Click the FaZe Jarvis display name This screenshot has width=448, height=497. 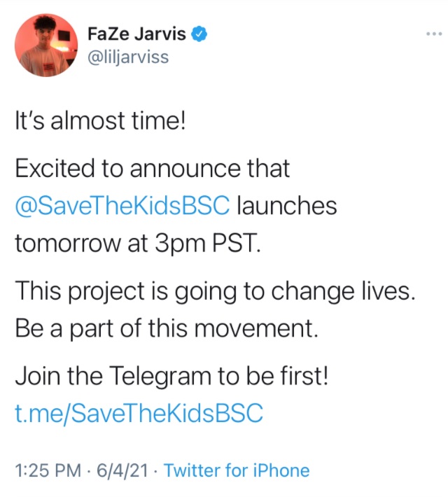tap(136, 34)
